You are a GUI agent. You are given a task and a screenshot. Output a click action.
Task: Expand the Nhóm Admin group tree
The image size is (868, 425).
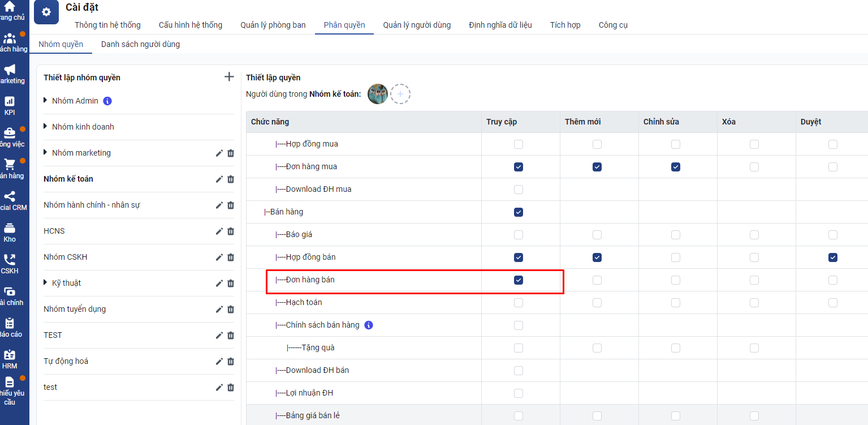pyautogui.click(x=46, y=101)
